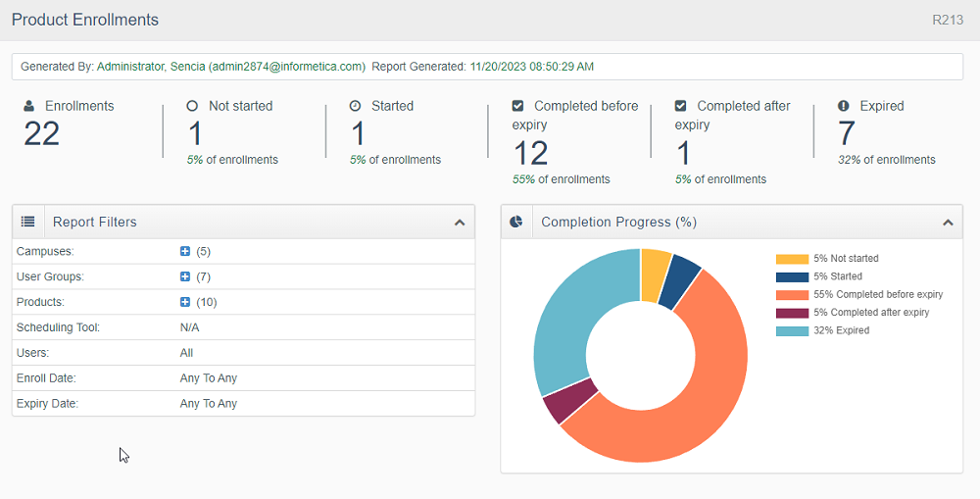Click the Expiry Date Any To Any value
This screenshot has height=499, width=980.
pyautogui.click(x=209, y=403)
